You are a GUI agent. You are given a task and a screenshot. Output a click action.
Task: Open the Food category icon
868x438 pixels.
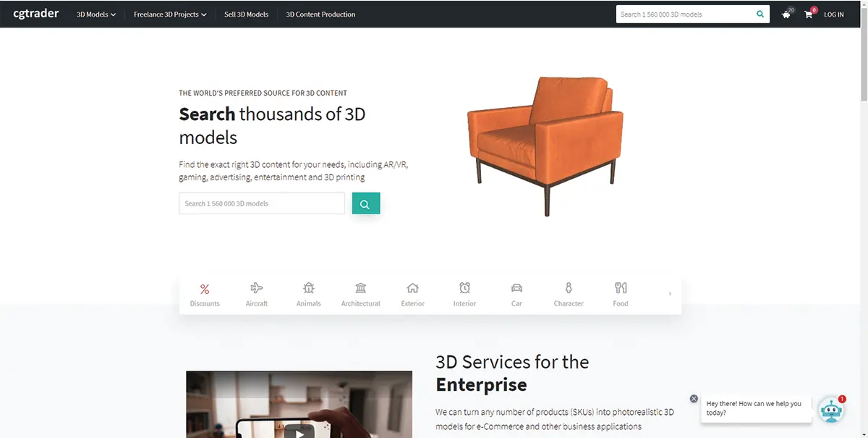click(621, 288)
